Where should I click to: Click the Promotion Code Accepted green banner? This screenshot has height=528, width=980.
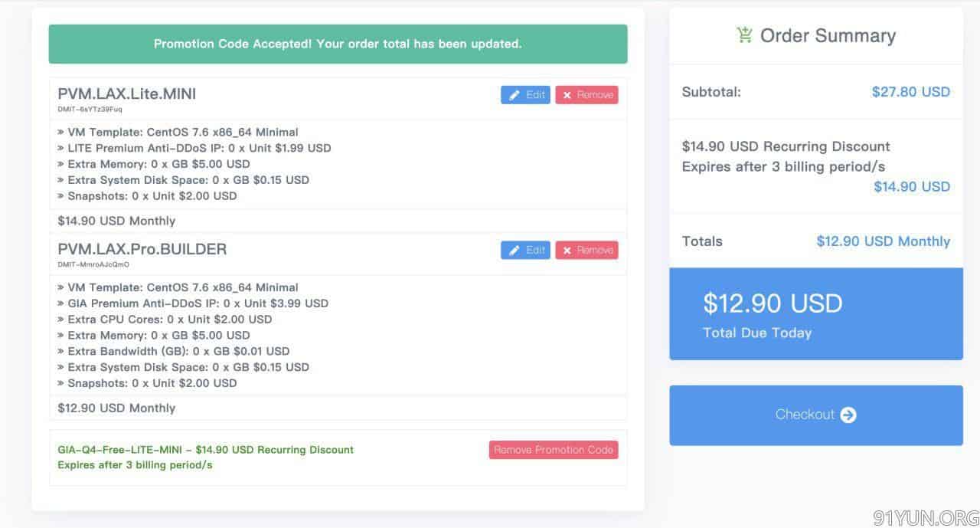click(x=338, y=44)
